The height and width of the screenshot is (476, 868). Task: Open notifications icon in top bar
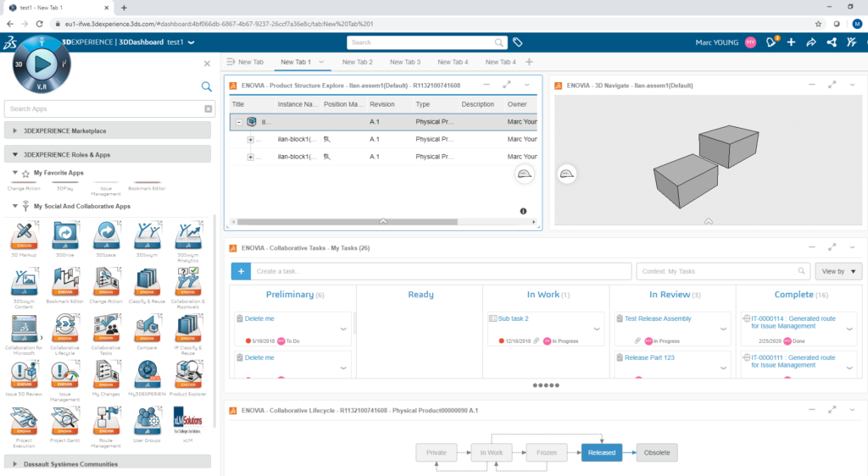click(771, 42)
